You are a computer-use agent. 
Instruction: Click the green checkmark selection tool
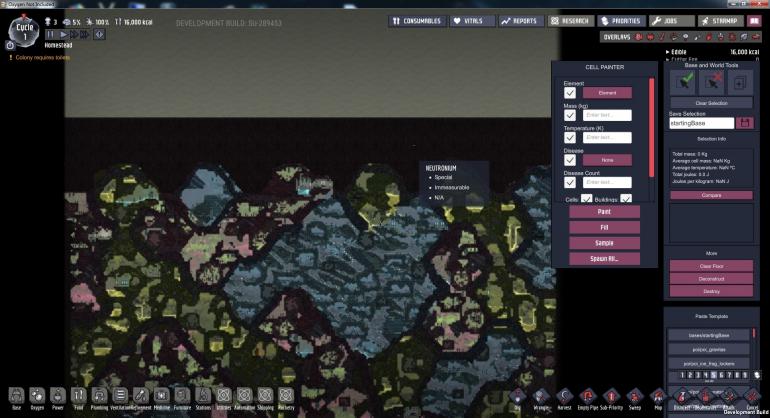pos(683,82)
